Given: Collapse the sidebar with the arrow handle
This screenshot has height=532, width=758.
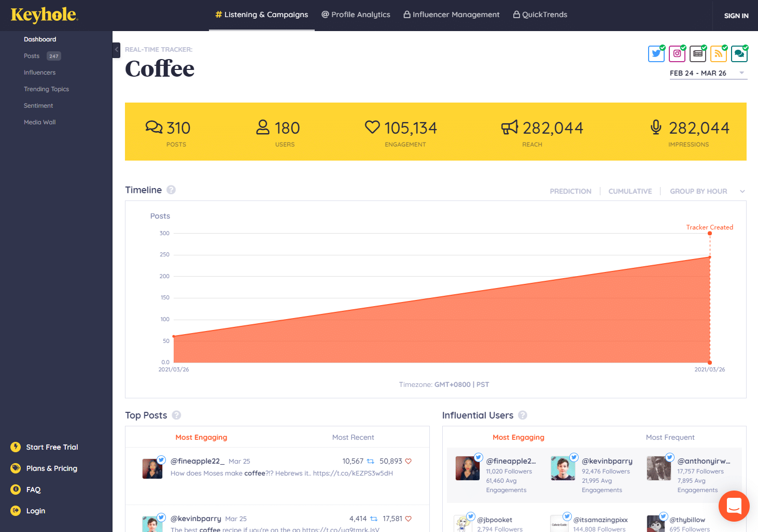Looking at the screenshot, I should tap(117, 50).
